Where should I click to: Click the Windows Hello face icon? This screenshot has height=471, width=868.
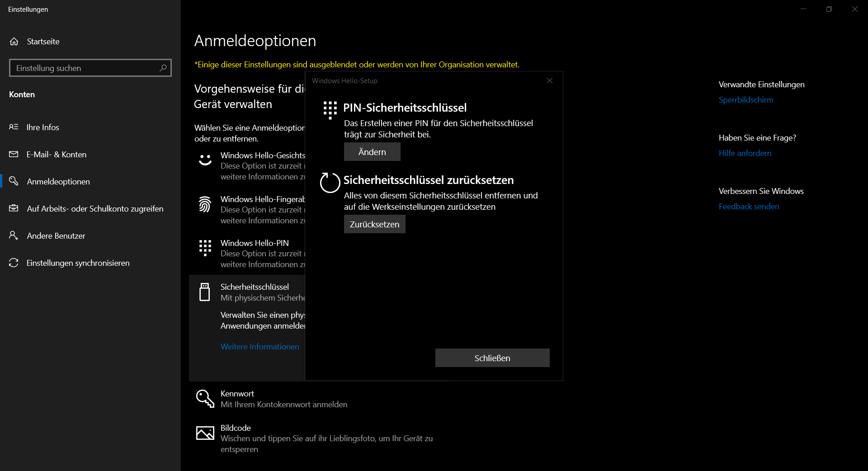pos(205,160)
